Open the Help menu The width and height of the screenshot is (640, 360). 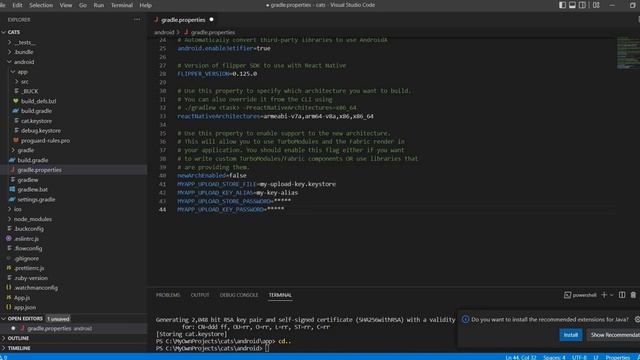coord(146,5)
